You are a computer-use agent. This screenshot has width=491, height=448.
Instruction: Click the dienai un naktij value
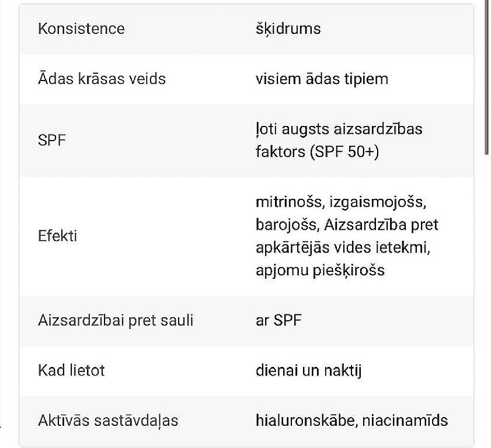[x=309, y=371]
